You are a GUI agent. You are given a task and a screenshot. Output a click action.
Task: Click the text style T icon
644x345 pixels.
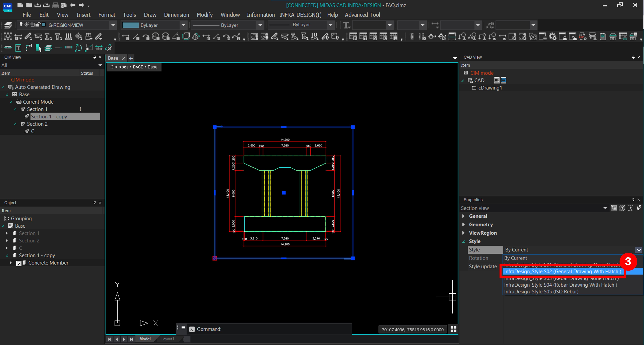(x=346, y=25)
